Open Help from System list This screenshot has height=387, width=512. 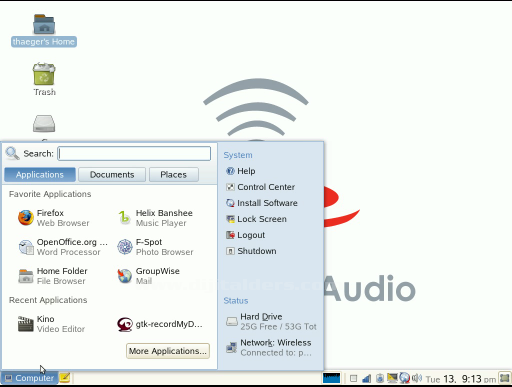coord(241,171)
